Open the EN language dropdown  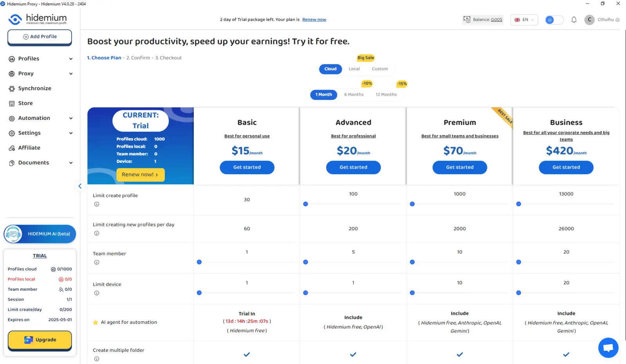click(x=524, y=20)
